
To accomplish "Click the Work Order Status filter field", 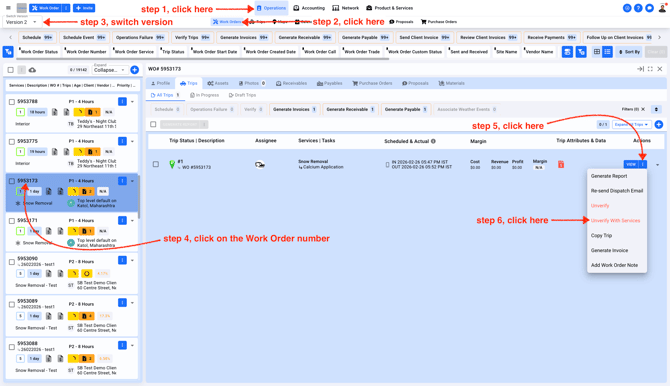I will (39, 52).
